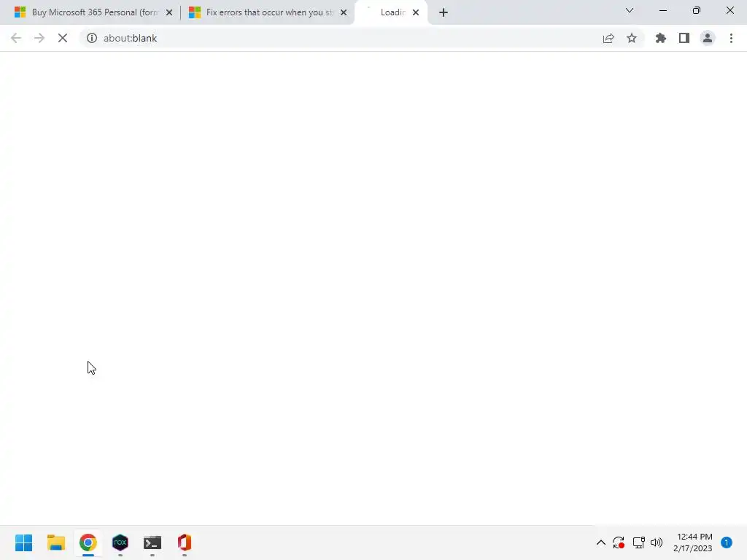Screen dimensions: 747x560
Task: Open a new tab with plus button
Action: tap(444, 12)
